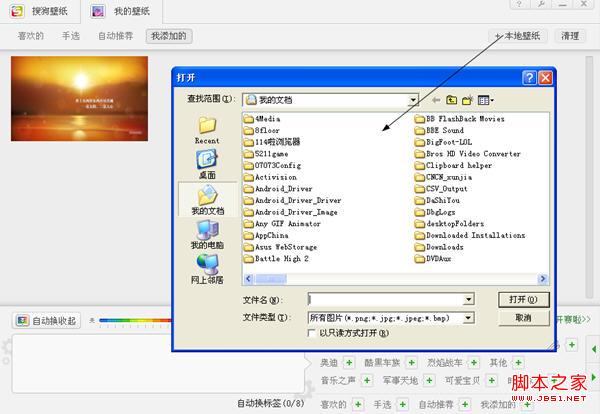Open the Auto-recommend (自动推荐) sub-tab
The image size is (600, 414).
(116, 36)
